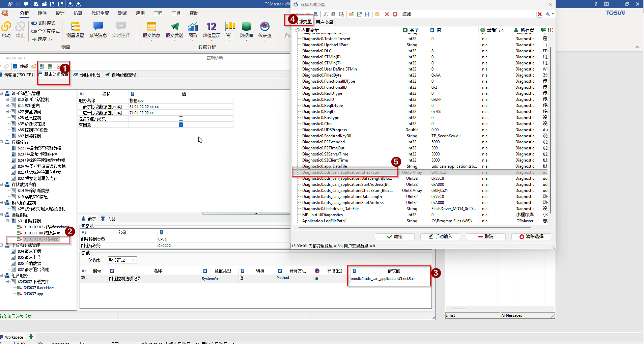Open the 硬件 ribbon tab
This screenshot has height=344, width=644.
pos(42,13)
